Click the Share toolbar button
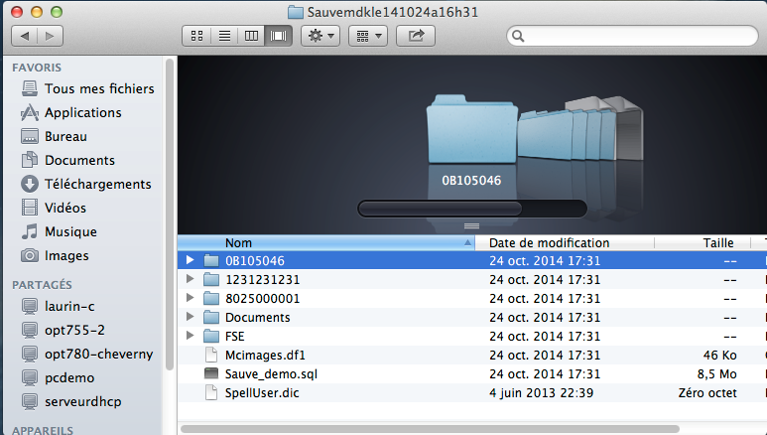The image size is (767, 435). (415, 36)
